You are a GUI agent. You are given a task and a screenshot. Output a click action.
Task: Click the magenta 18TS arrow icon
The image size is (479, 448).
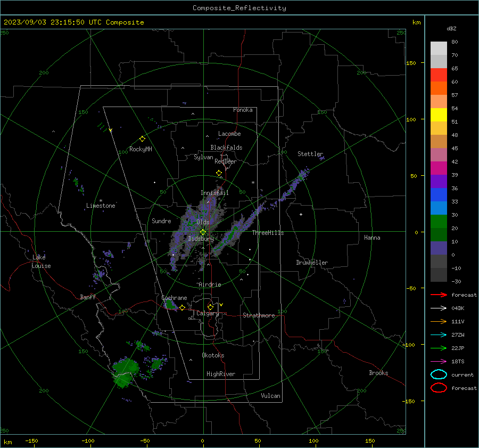pos(439,362)
